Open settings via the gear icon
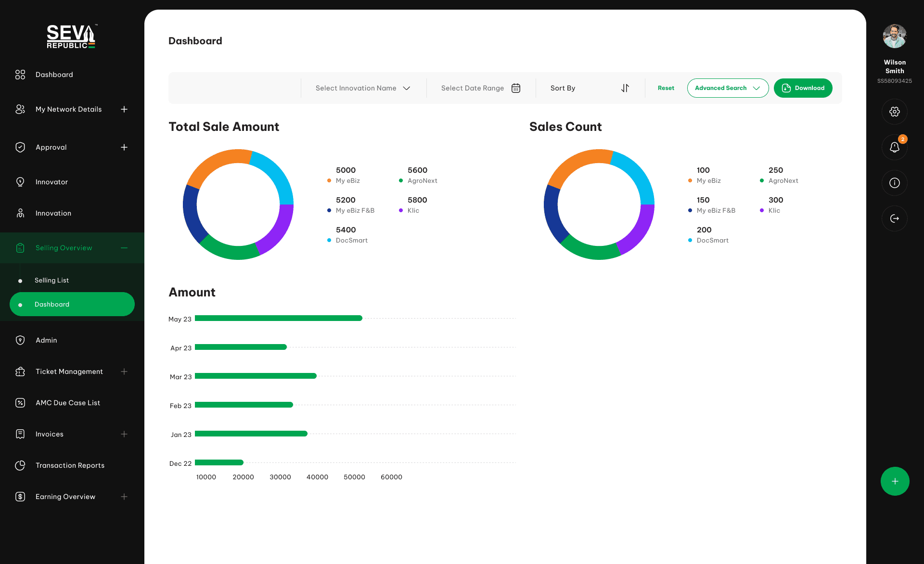This screenshot has width=924, height=564. click(x=895, y=112)
